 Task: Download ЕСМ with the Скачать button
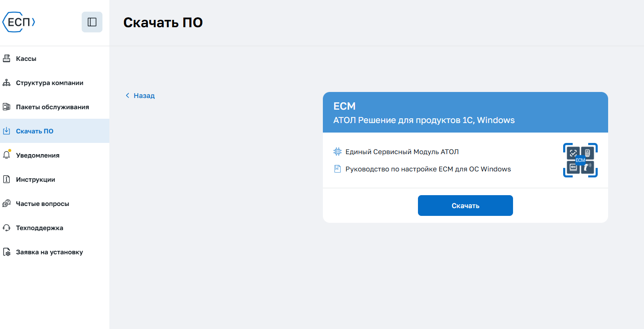pos(465,206)
